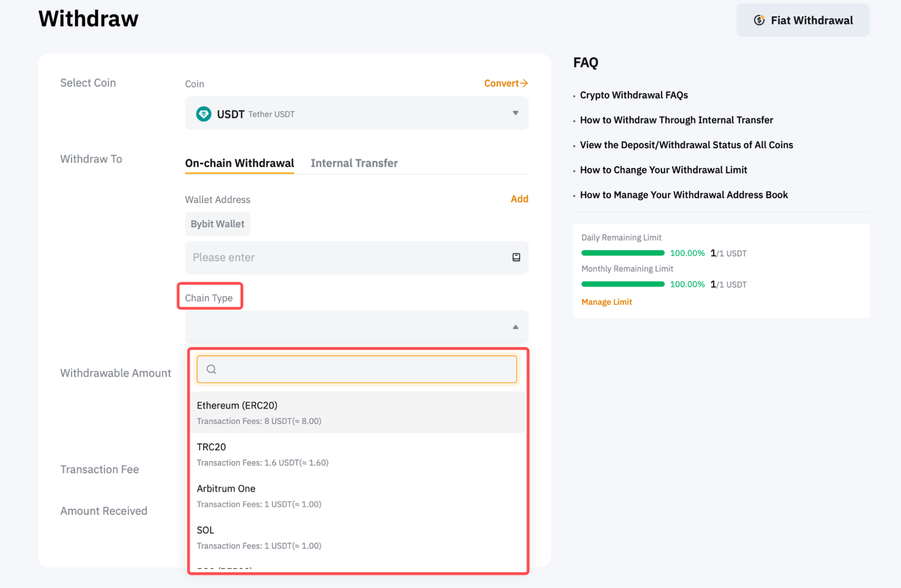The image size is (901, 588).
Task: Switch to Internal Transfer tab
Action: pos(354,163)
